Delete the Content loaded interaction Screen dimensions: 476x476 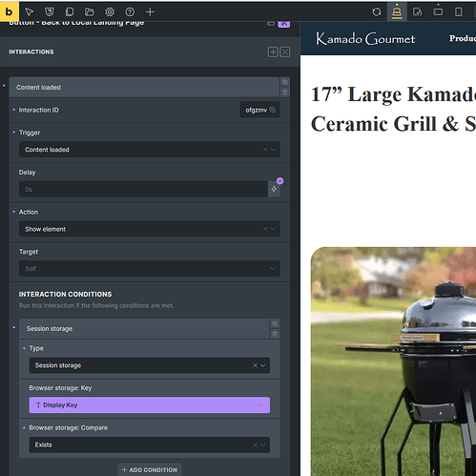click(285, 93)
